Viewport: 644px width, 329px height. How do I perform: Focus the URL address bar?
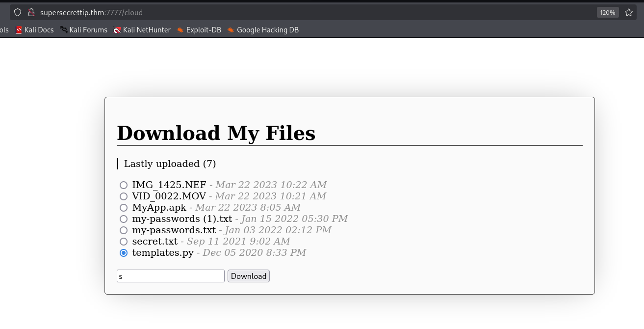314,12
